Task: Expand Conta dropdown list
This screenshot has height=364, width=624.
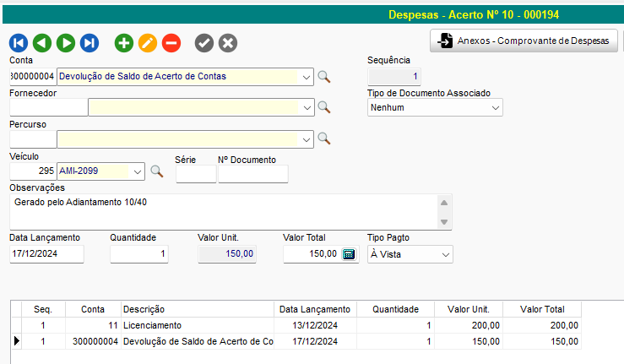Action: pos(307,77)
